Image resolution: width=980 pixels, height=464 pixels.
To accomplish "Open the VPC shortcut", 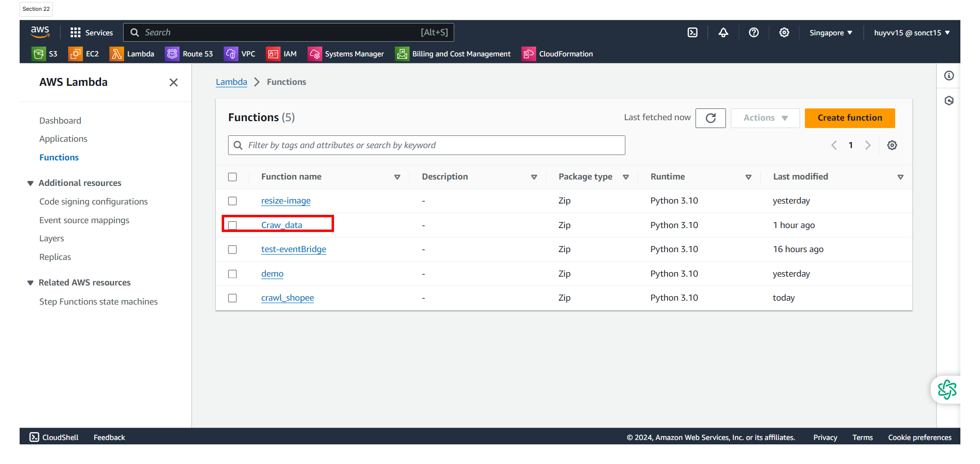I will click(240, 54).
